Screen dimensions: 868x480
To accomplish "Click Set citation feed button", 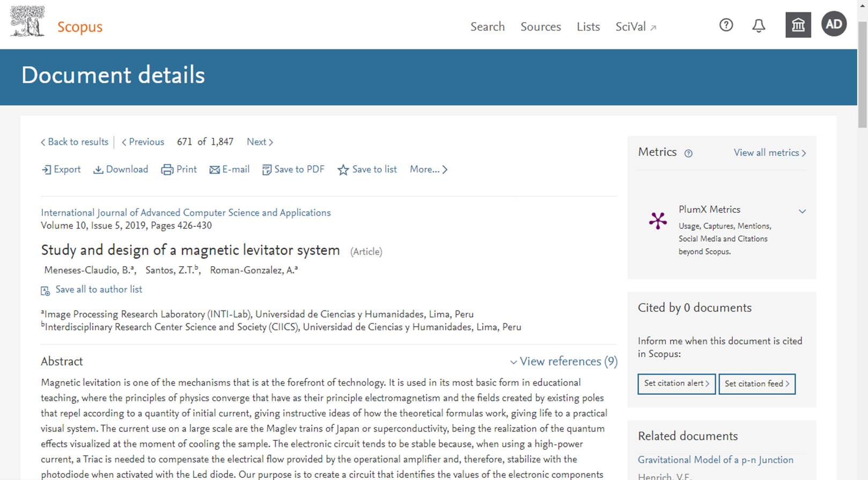I will pos(757,384).
